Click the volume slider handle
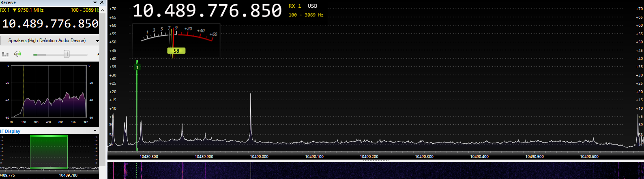The width and height of the screenshot is (644, 179). (x=67, y=54)
